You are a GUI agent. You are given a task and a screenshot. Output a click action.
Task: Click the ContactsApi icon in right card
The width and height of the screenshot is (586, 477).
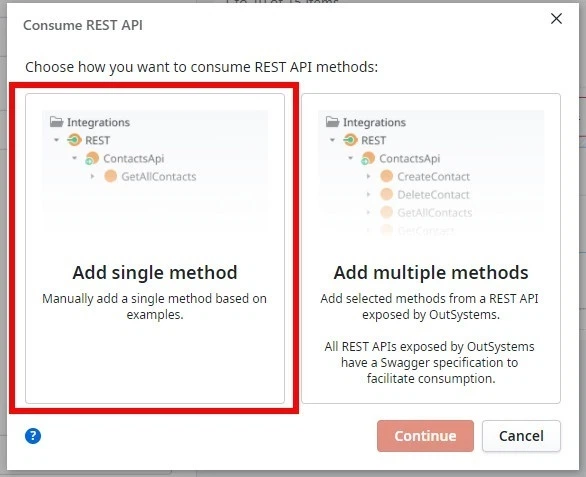pos(368,158)
